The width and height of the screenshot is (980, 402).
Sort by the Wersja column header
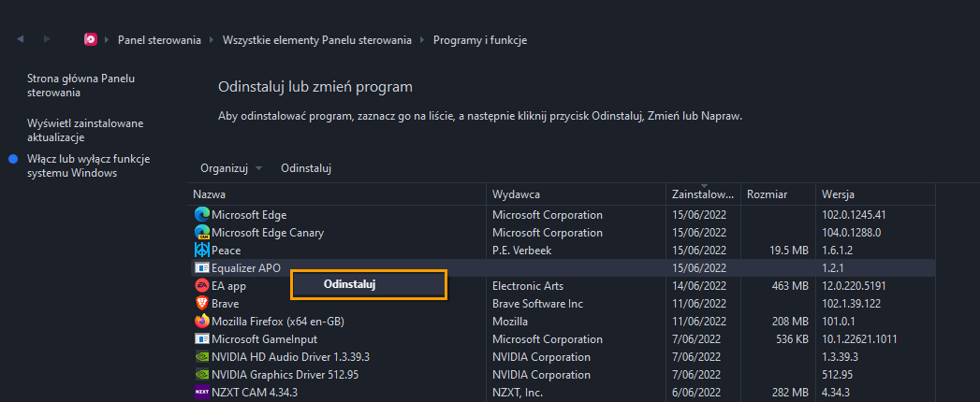[875, 194]
